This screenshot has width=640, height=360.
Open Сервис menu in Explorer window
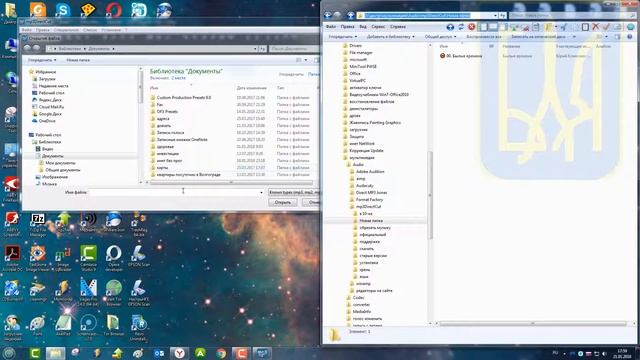click(x=378, y=27)
